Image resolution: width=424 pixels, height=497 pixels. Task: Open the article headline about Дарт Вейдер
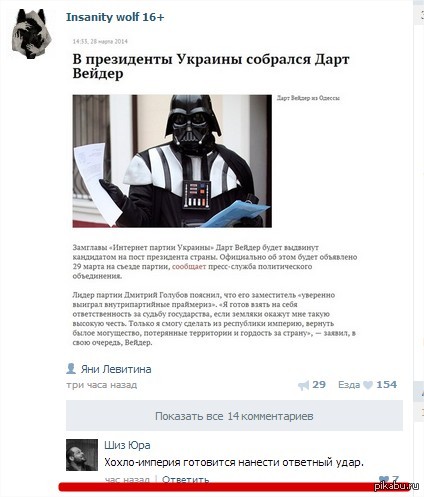click(x=211, y=66)
